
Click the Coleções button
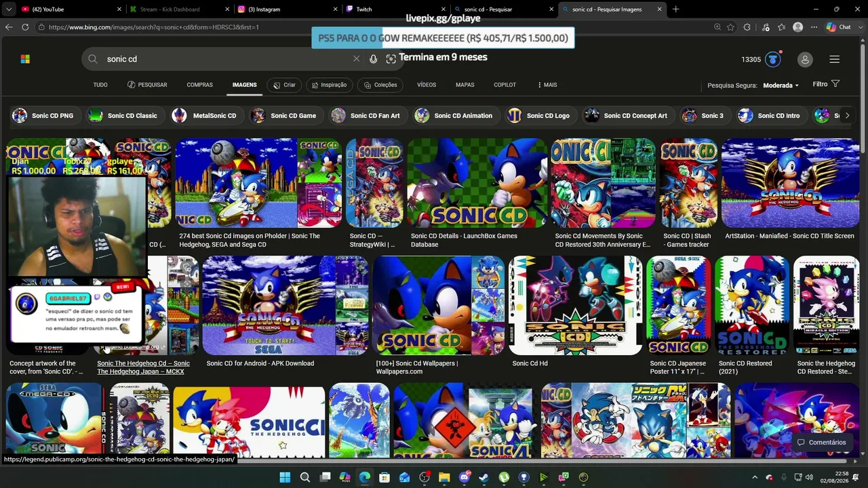click(380, 85)
